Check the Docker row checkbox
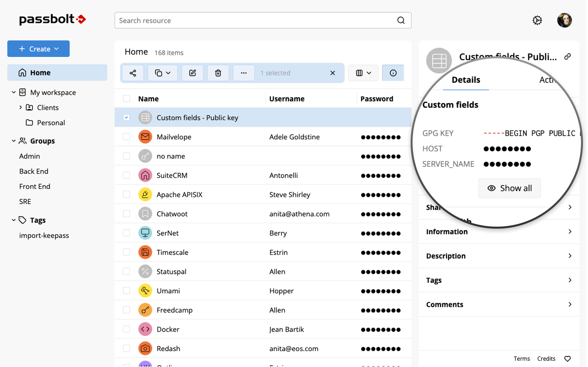Image resolution: width=588 pixels, height=367 pixels. coord(126,329)
